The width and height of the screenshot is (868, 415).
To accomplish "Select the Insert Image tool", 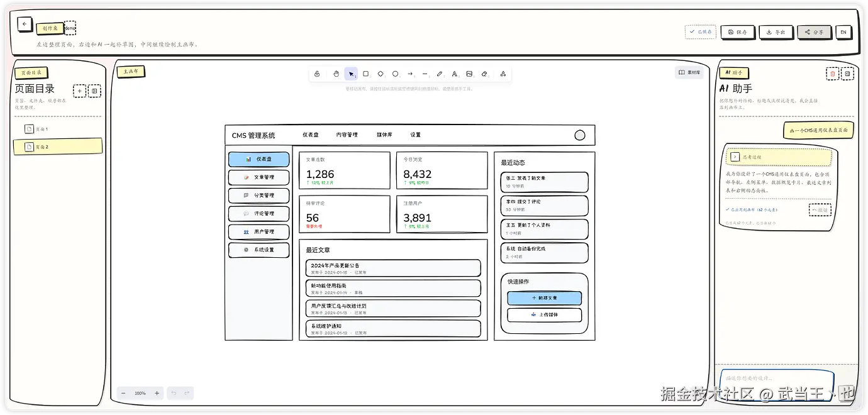I will [469, 74].
